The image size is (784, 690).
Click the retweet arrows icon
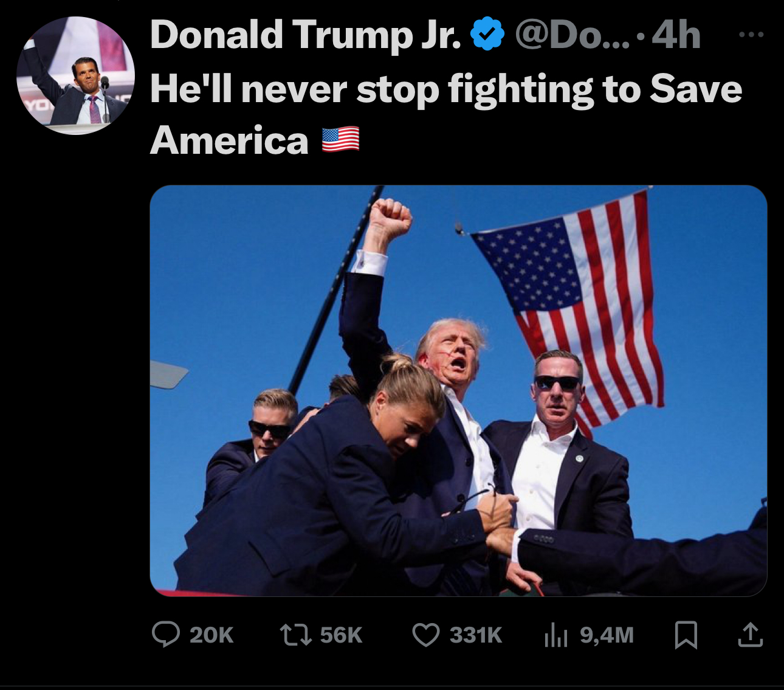pyautogui.click(x=295, y=635)
